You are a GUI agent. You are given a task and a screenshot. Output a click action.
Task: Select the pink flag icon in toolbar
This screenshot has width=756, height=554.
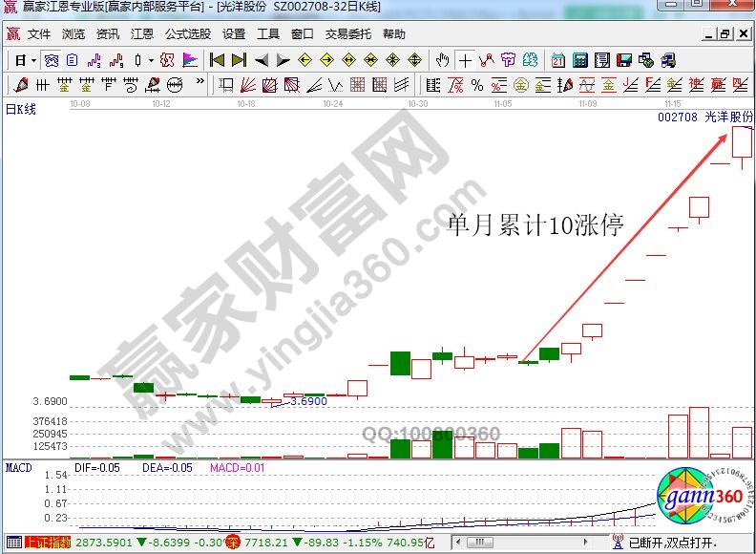point(189,59)
